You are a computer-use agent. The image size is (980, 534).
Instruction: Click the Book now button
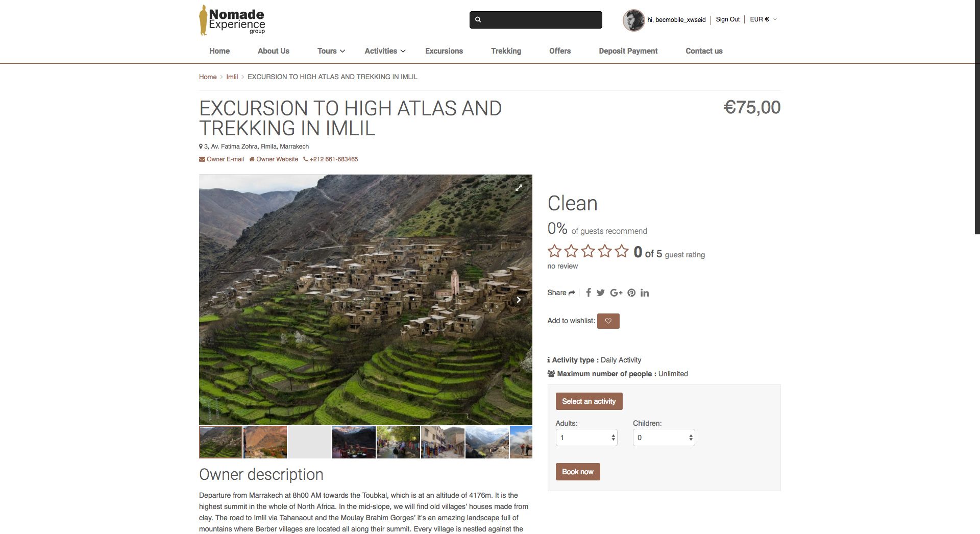[x=578, y=472]
